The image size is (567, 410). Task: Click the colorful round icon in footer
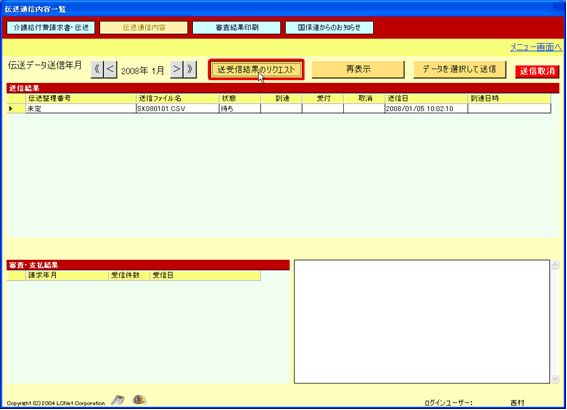[139, 400]
